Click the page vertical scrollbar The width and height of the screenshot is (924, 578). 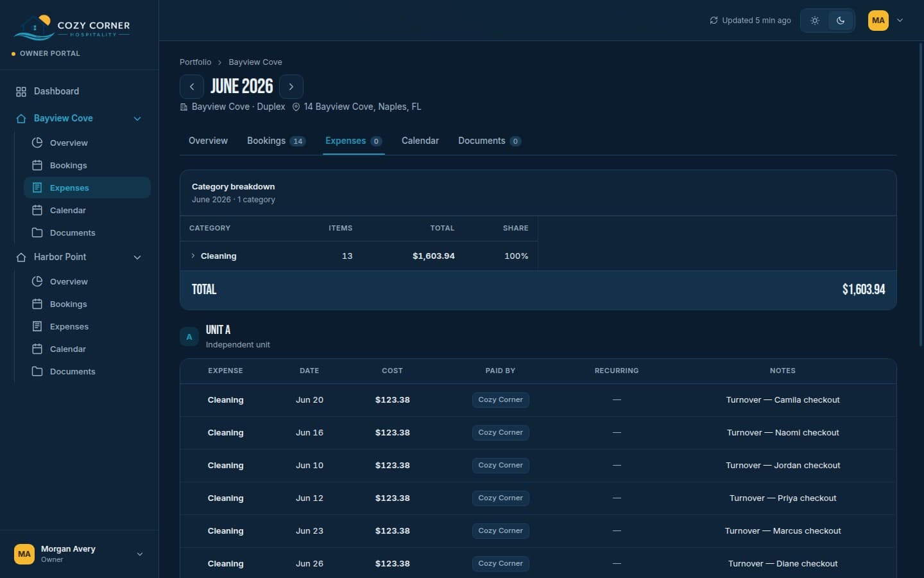coord(921,195)
